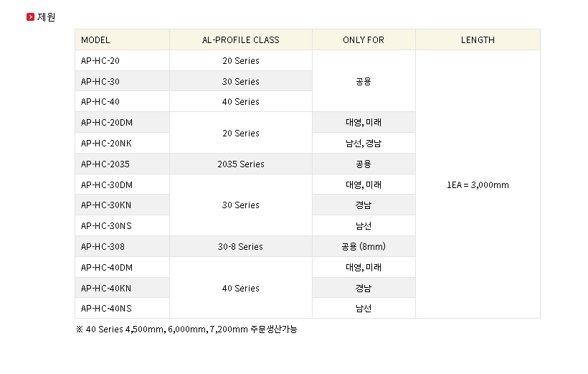588x374 pixels.
Task: Select the AP-HC-30 model cell
Action: [122, 81]
